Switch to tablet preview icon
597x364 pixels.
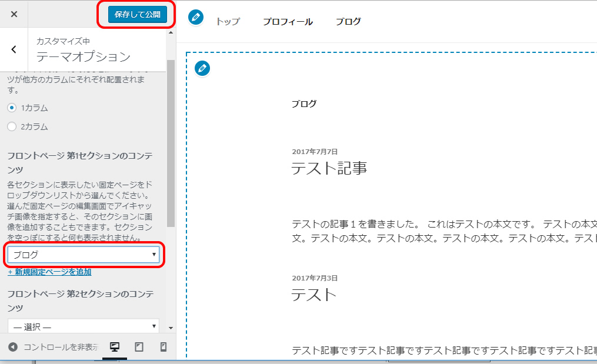pos(139,347)
